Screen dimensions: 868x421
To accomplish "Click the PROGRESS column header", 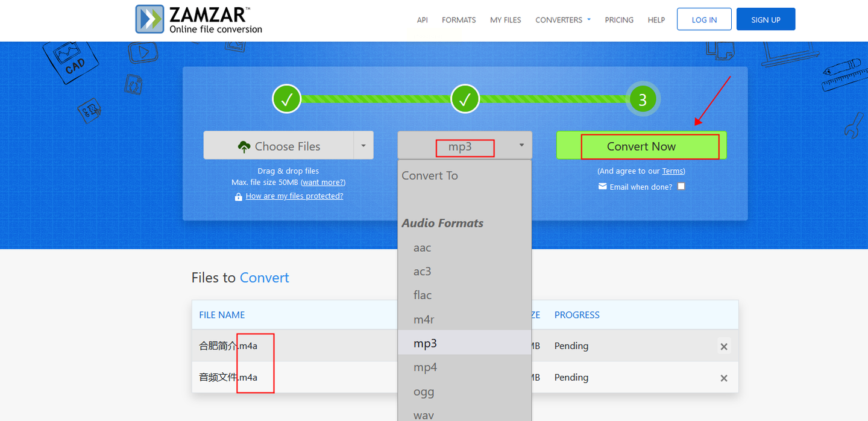I will (x=577, y=314).
